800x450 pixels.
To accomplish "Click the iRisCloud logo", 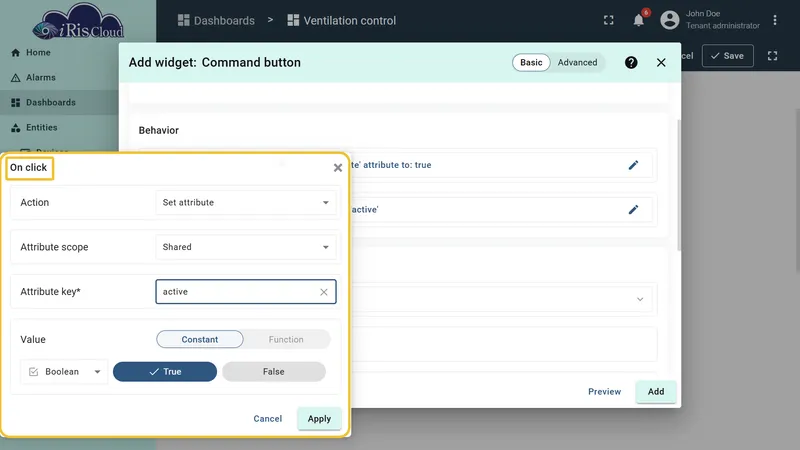I will pyautogui.click(x=78, y=21).
